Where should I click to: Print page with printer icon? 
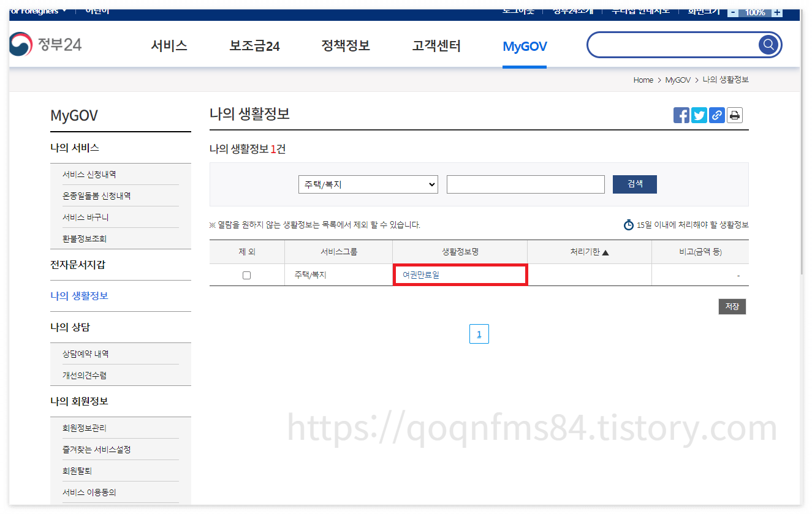point(734,115)
